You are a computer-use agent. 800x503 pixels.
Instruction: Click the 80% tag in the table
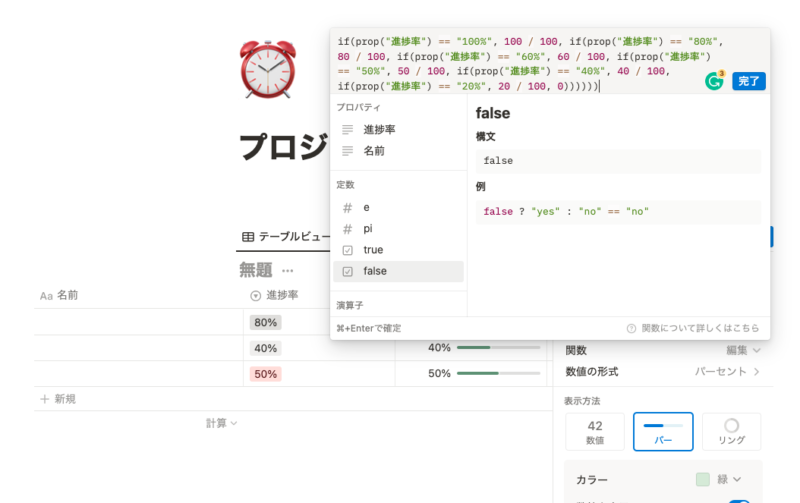[265, 322]
